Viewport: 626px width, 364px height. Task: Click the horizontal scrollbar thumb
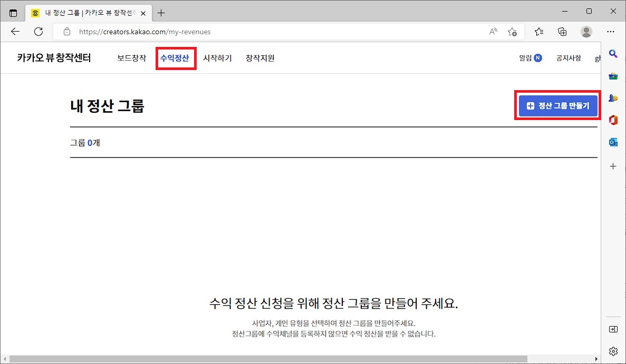point(268,359)
